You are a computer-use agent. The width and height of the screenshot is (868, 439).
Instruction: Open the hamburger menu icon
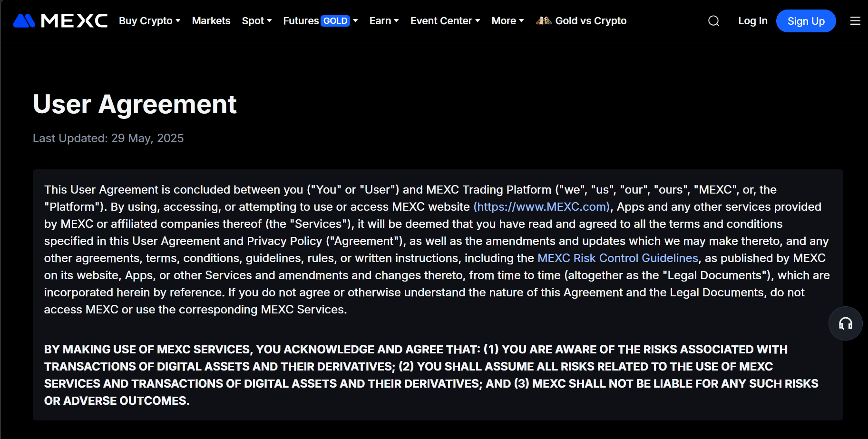pyautogui.click(x=855, y=21)
